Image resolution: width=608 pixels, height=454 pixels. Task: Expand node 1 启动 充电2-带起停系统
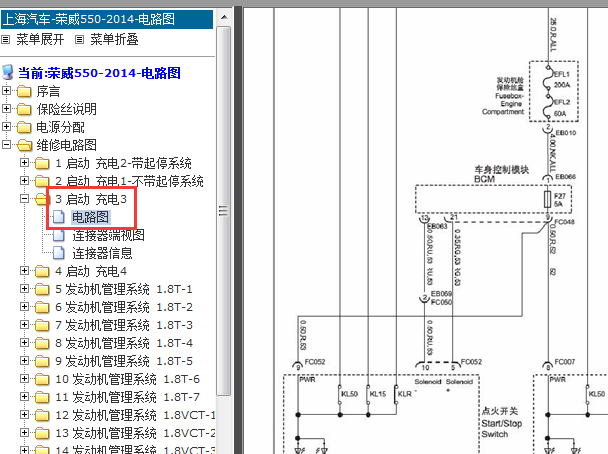[x=24, y=162]
